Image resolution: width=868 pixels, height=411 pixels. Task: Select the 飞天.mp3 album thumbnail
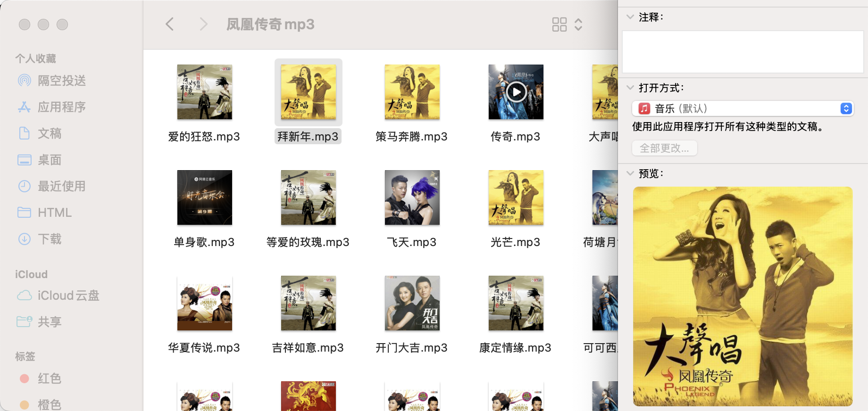point(412,197)
